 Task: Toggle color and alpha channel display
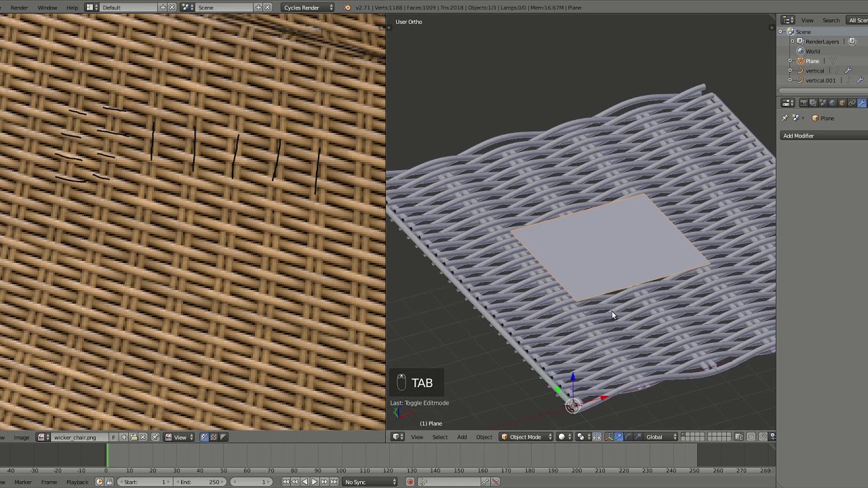pos(204,437)
